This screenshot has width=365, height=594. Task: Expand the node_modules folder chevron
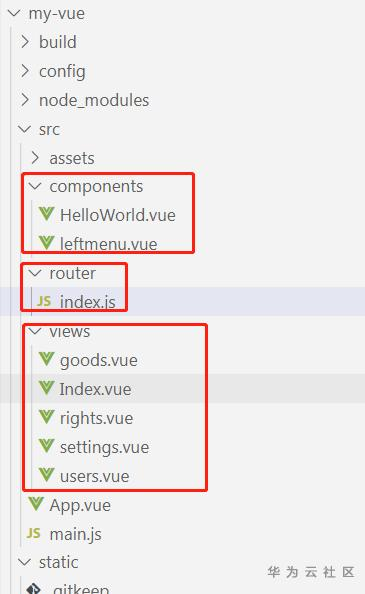[x=25, y=100]
